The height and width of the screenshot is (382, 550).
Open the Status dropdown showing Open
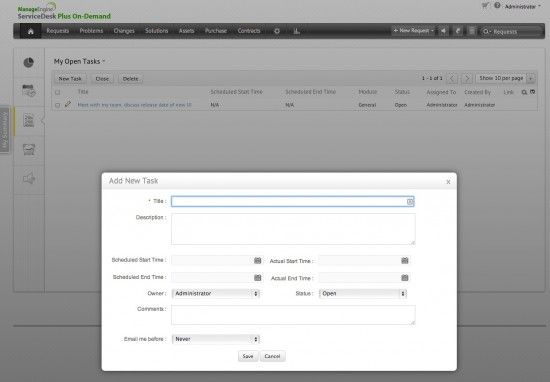[x=363, y=293]
